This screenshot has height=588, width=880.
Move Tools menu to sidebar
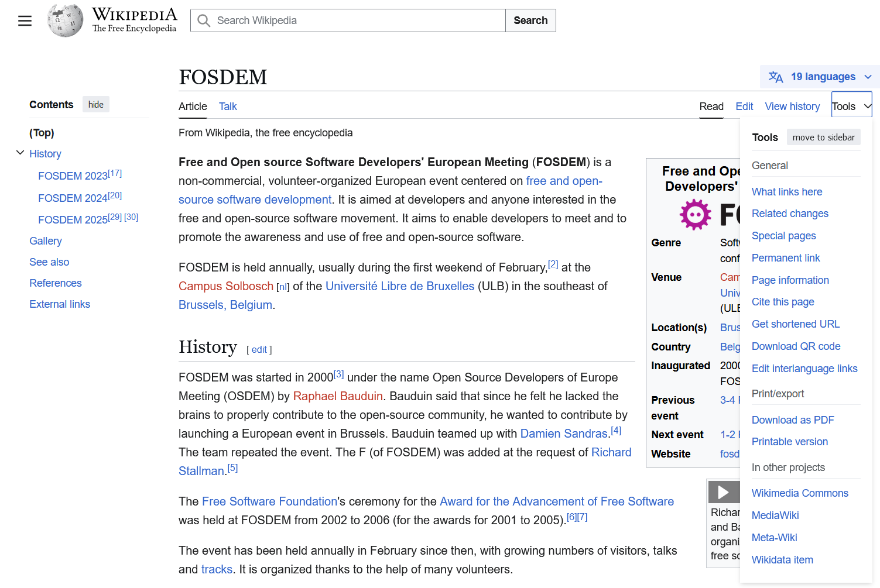tap(823, 137)
